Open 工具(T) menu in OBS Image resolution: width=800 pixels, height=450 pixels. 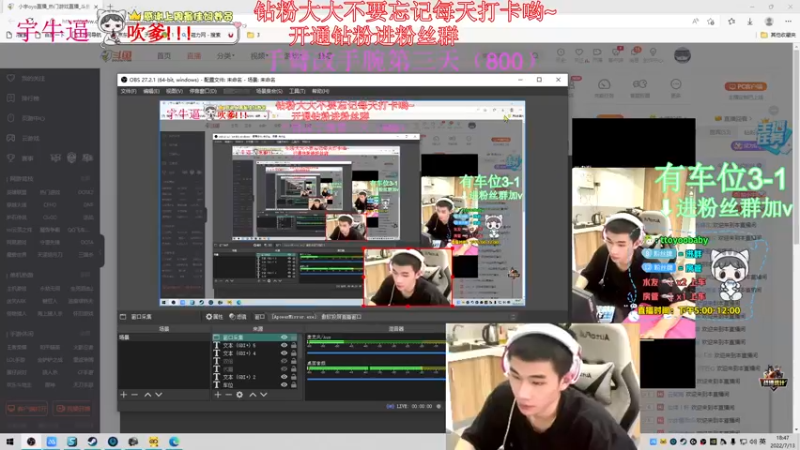coord(297,91)
